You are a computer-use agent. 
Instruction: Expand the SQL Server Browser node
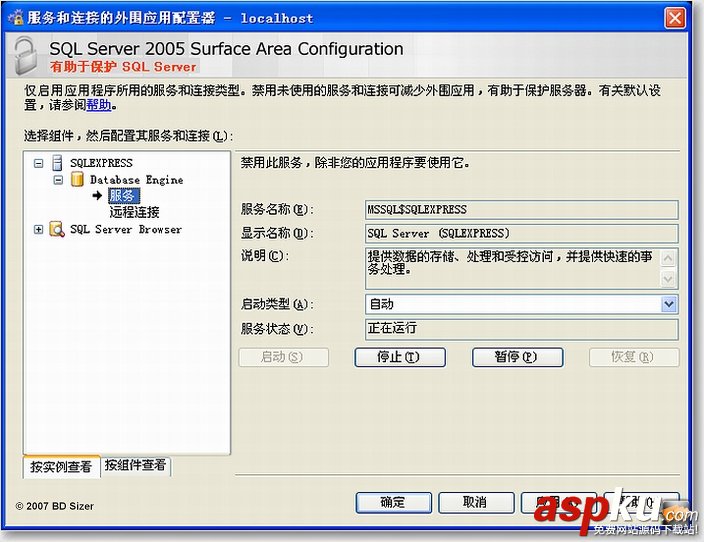pos(39,229)
